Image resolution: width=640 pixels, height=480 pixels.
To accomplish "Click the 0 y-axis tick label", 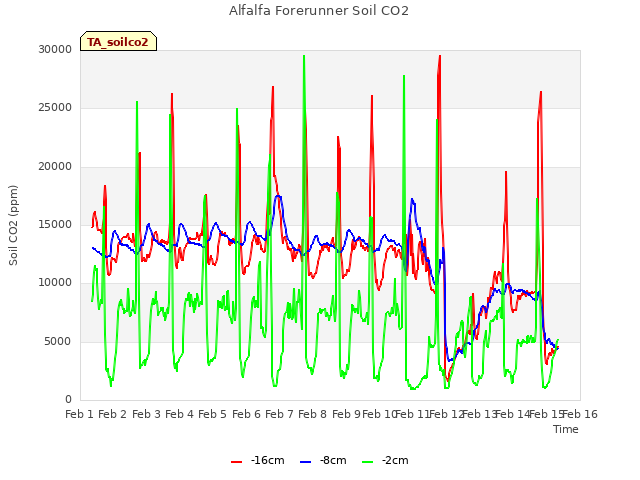I will 69,400.
